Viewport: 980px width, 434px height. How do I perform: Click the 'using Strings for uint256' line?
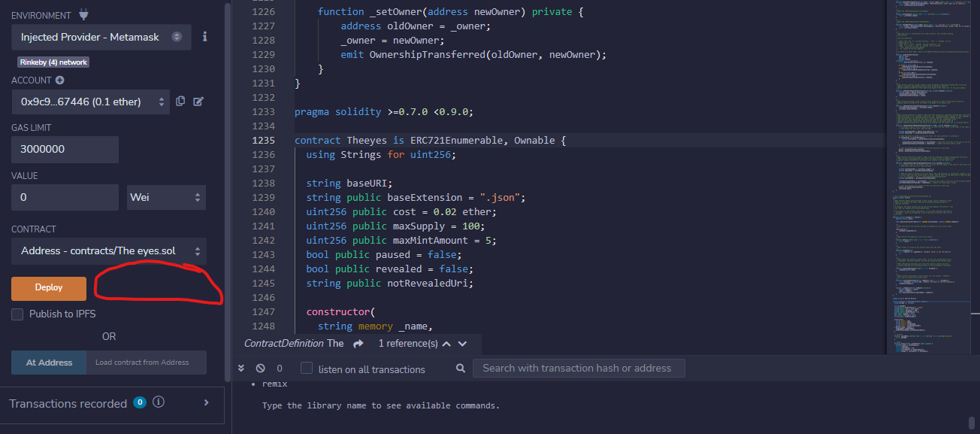[x=381, y=155]
